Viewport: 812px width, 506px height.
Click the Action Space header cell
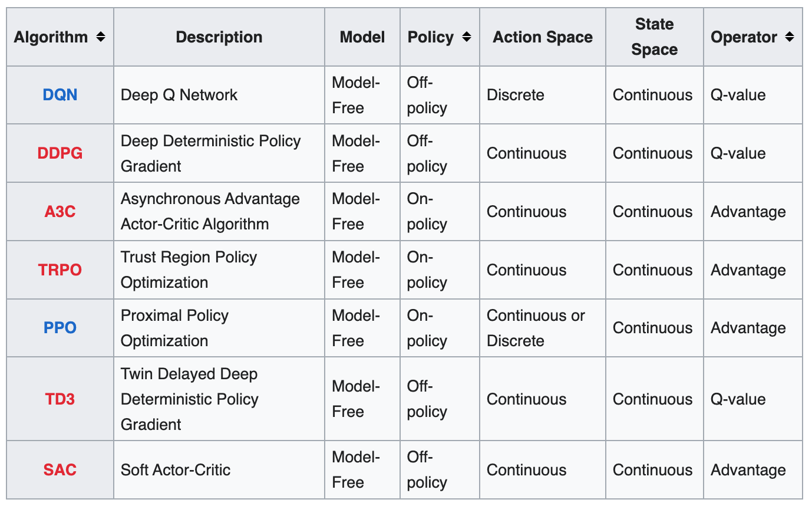coord(543,37)
